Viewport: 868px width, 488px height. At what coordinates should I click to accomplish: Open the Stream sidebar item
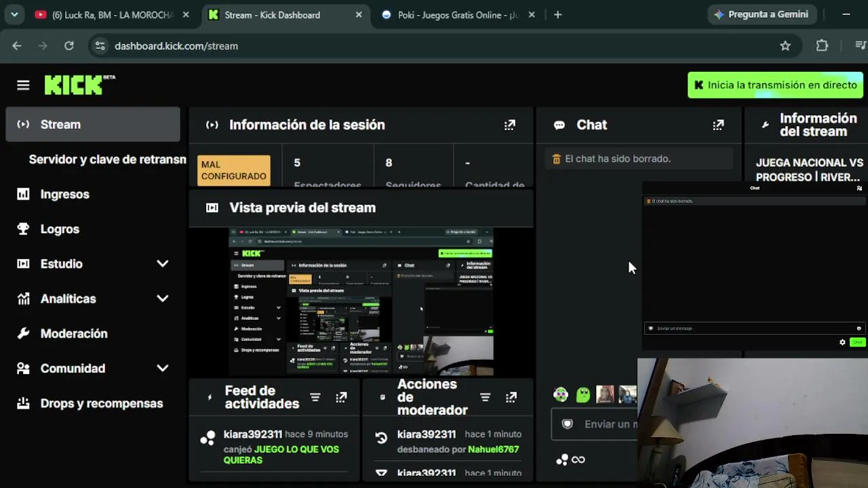(93, 125)
